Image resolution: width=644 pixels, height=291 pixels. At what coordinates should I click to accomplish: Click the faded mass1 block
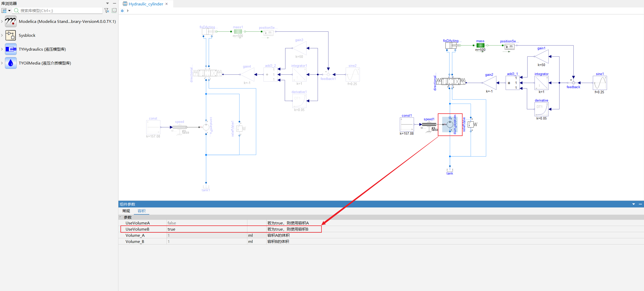pos(238,32)
